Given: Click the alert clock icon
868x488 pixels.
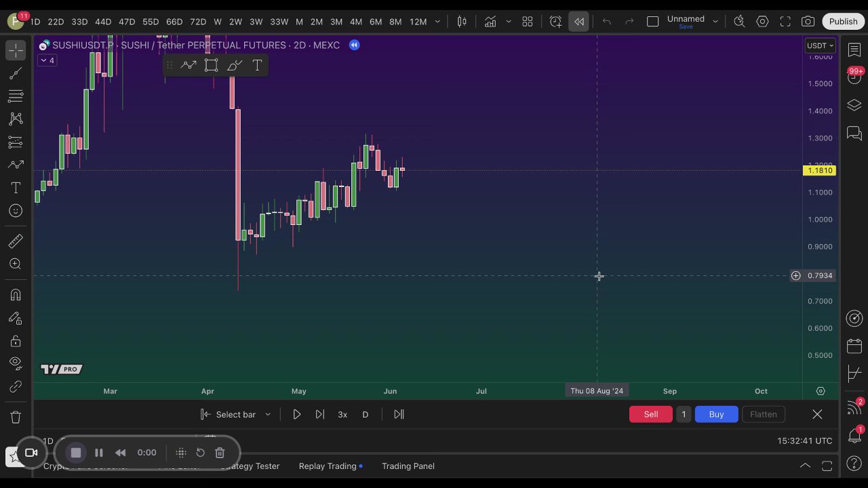Looking at the screenshot, I should point(555,22).
